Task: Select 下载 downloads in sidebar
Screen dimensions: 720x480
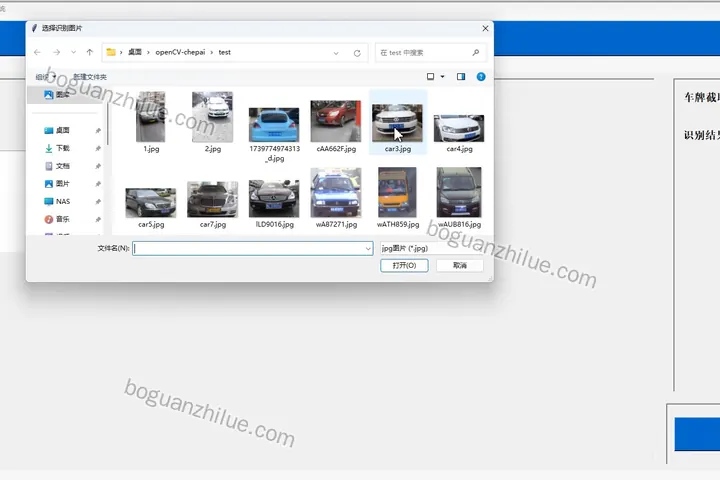Action: pyautogui.click(x=62, y=148)
